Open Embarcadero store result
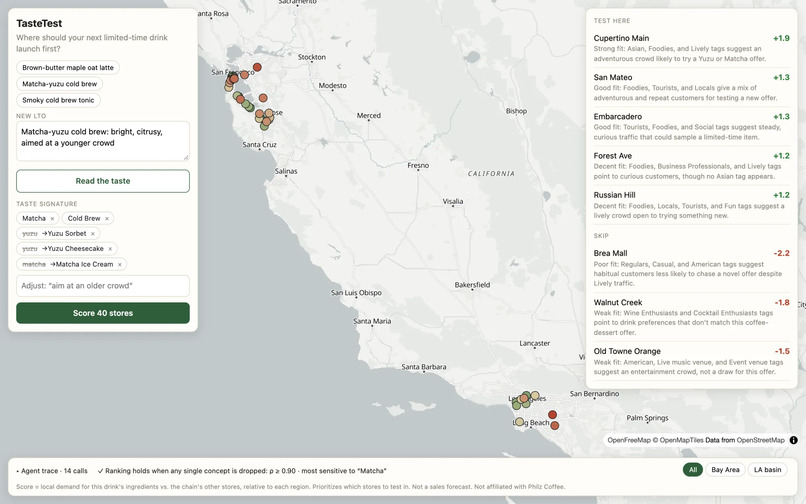 (x=691, y=127)
